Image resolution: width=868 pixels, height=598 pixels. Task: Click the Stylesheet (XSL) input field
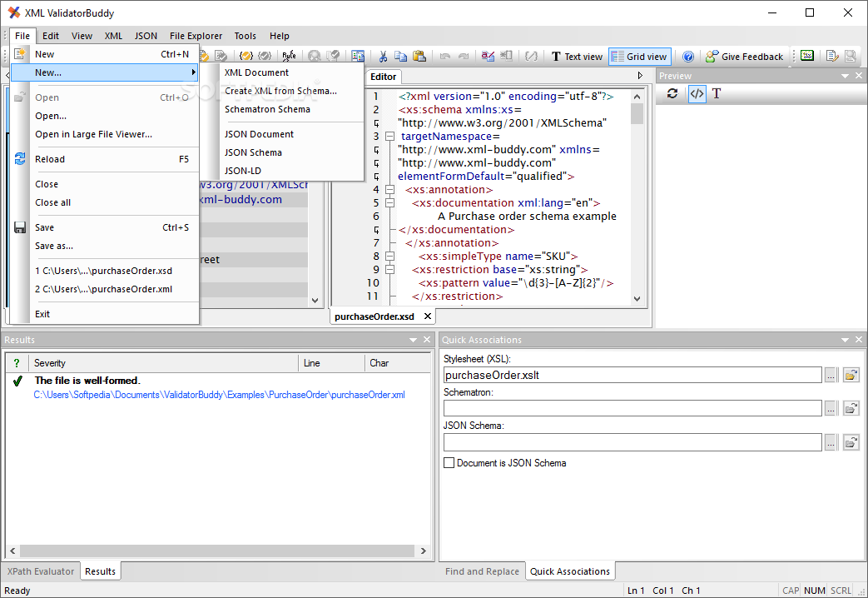(632, 375)
